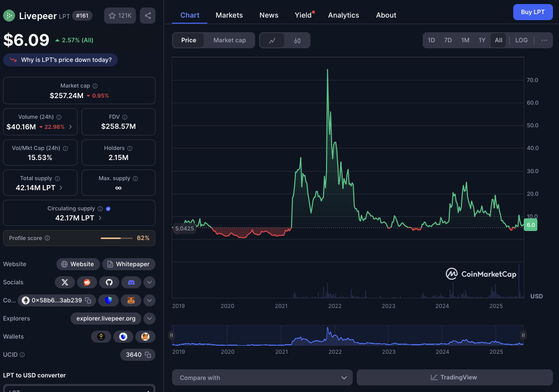This screenshot has height=392, width=559.
Task: Open the Chart tab
Action: (190, 15)
